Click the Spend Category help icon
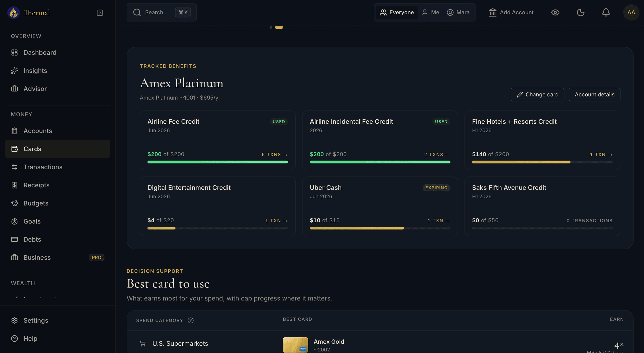Image resolution: width=644 pixels, height=353 pixels. [191, 320]
